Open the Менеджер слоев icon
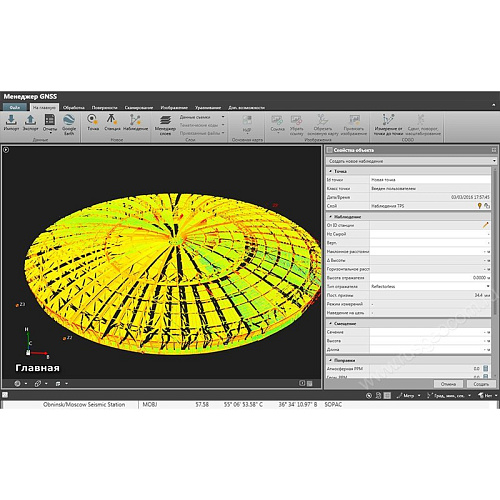Viewport: 500px width, 500px height. pyautogui.click(x=165, y=125)
